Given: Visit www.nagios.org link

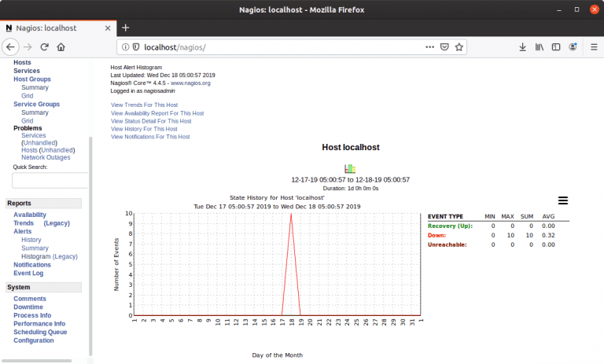Looking at the screenshot, I should pos(190,83).
